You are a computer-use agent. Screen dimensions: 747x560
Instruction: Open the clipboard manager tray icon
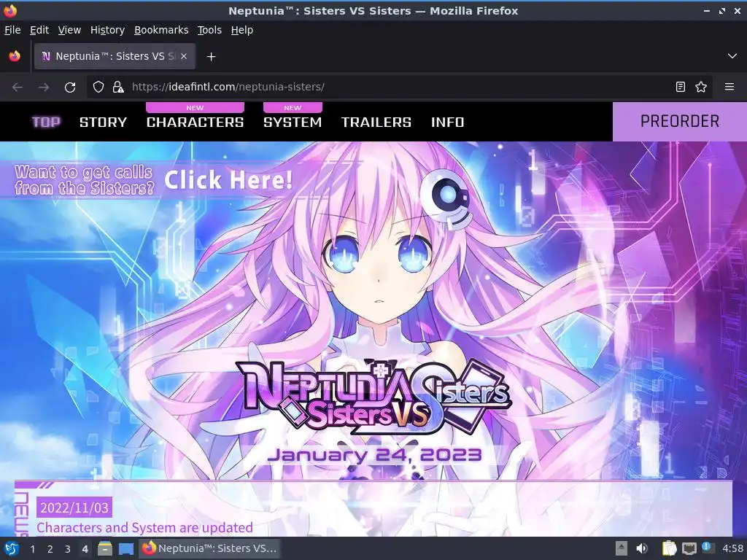pos(670,548)
